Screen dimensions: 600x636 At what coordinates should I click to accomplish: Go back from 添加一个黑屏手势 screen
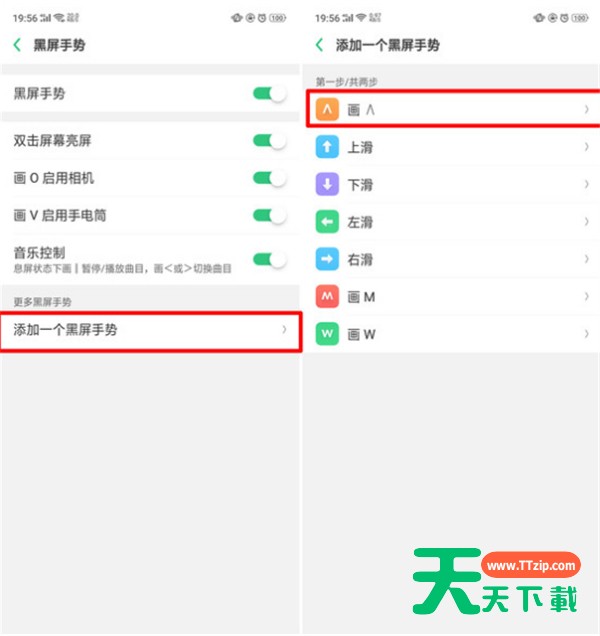click(x=320, y=45)
